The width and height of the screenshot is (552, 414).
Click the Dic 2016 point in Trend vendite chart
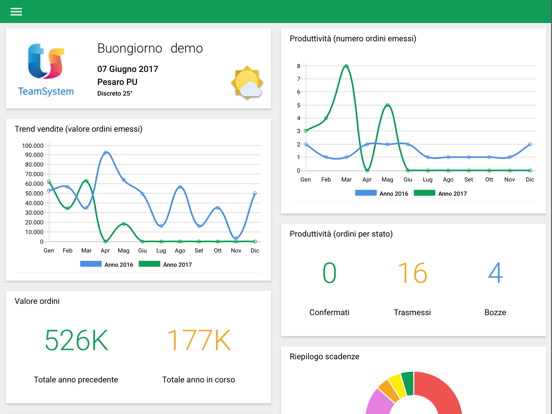pyautogui.click(x=255, y=193)
